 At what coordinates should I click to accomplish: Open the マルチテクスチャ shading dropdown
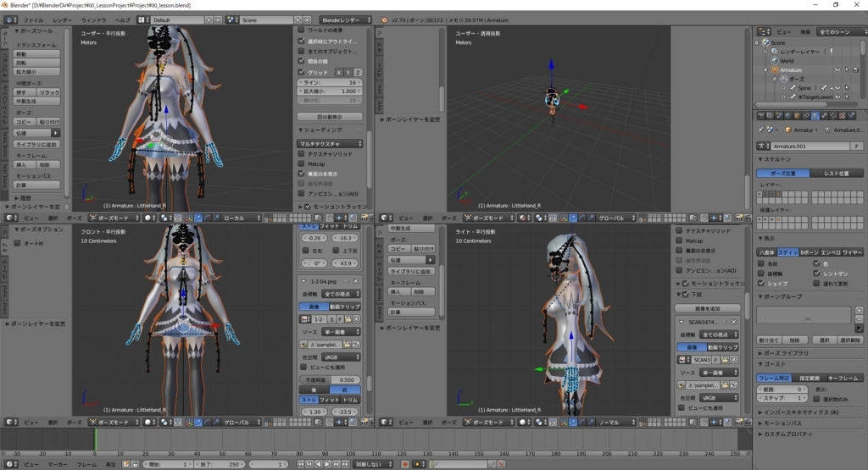[330, 144]
